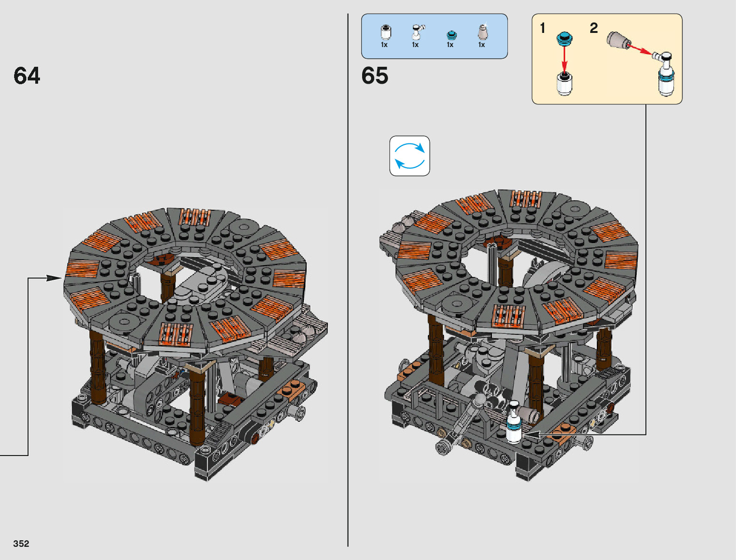Click the teal stud in sub-step 1
The width and height of the screenshot is (736, 560).
click(564, 39)
